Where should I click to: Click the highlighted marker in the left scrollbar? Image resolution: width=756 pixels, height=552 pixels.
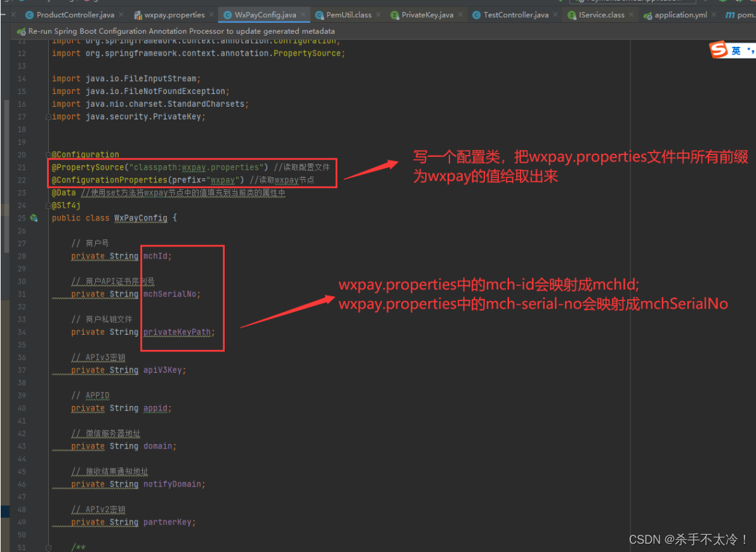pos(5,511)
